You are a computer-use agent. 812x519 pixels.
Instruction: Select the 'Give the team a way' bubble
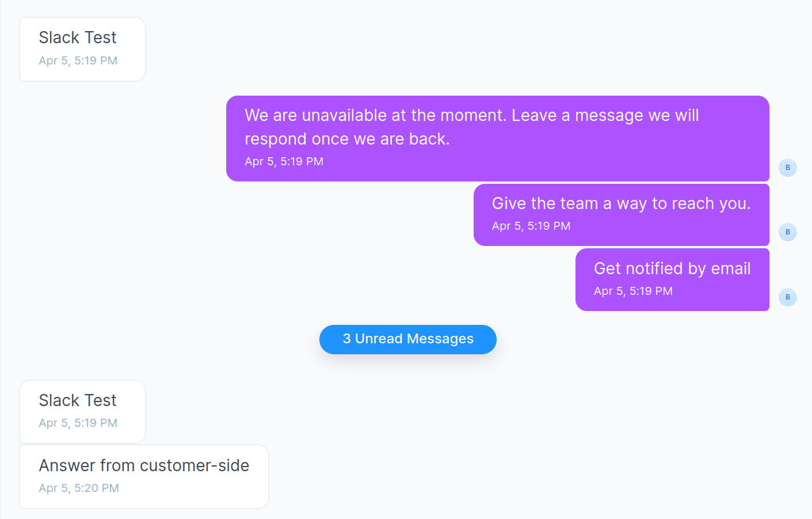coord(621,214)
